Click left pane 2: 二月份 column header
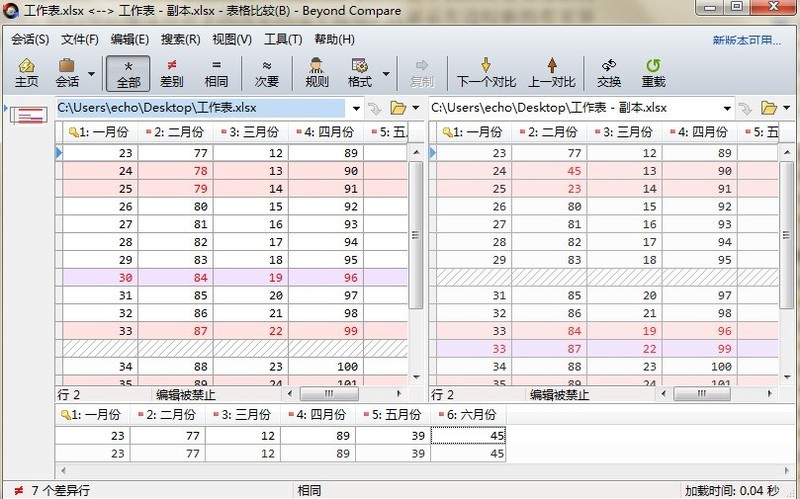The width and height of the screenshot is (800, 499). [x=176, y=132]
